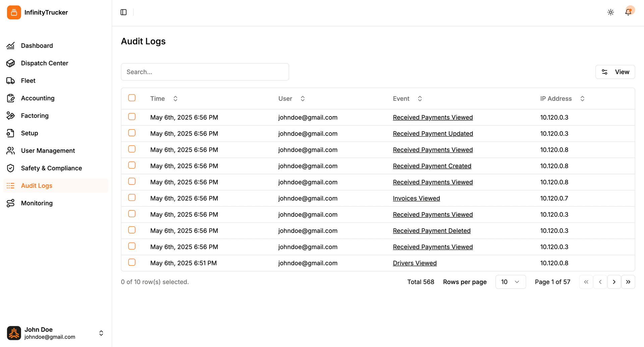This screenshot has width=644, height=347.
Task: Select the header checkbox to select all rows
Action: coord(132,98)
